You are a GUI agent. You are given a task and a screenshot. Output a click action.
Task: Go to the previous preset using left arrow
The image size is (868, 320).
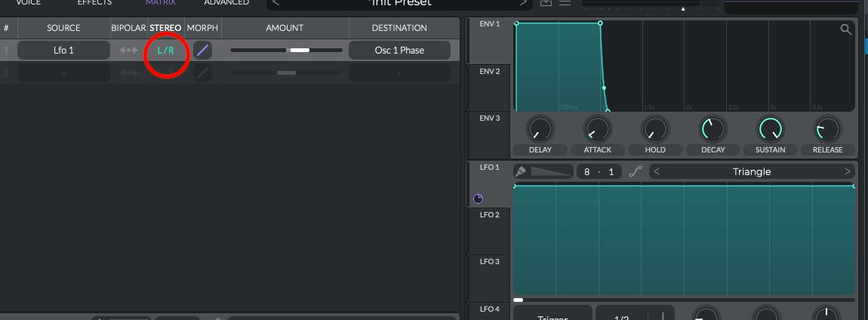pyautogui.click(x=275, y=3)
